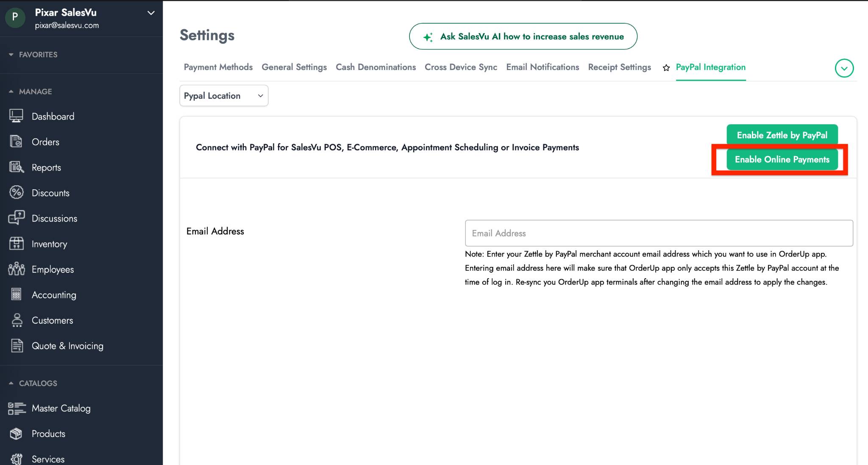The image size is (868, 465).
Task: Open Employees from the sidebar
Action: coord(53,269)
